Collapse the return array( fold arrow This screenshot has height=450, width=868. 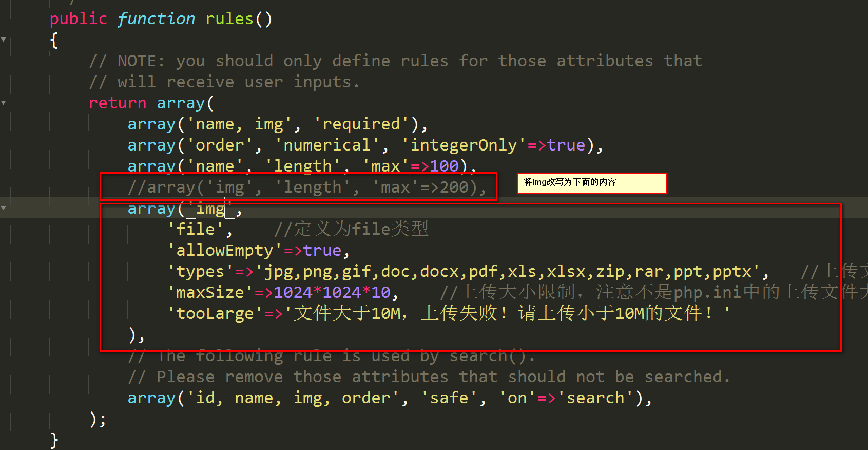(4, 103)
